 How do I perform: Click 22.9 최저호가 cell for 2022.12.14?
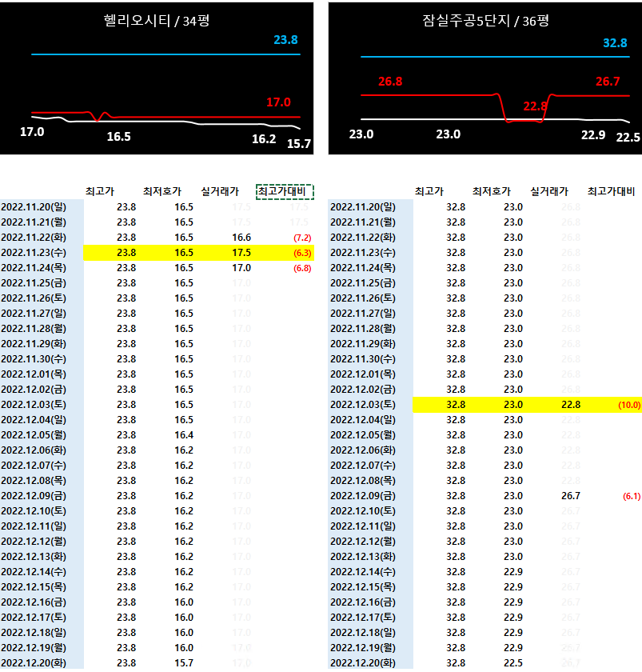[513, 572]
